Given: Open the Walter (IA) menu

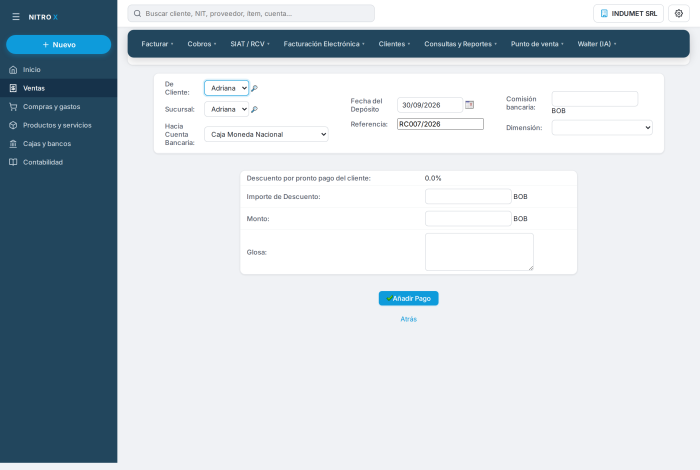Looking at the screenshot, I should 597,44.
